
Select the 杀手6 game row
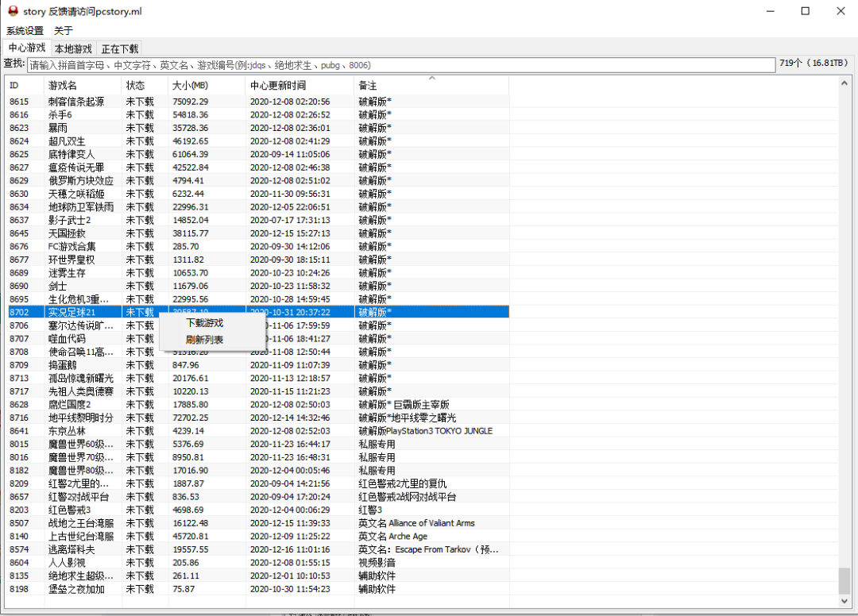[257, 114]
